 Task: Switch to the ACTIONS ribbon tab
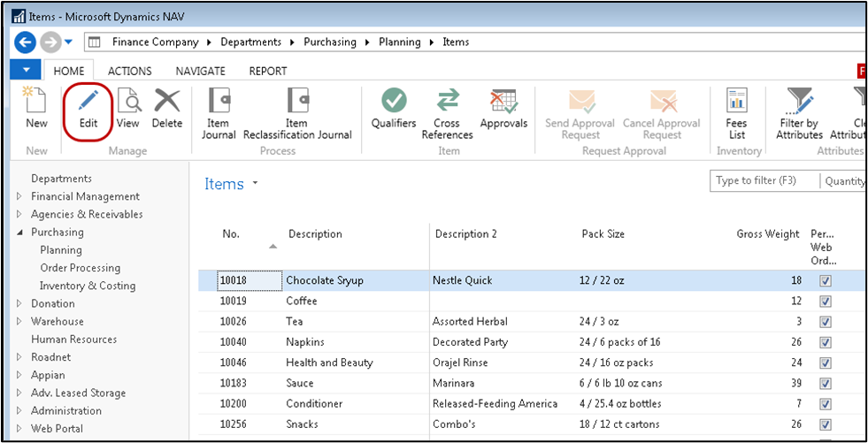pos(129,72)
